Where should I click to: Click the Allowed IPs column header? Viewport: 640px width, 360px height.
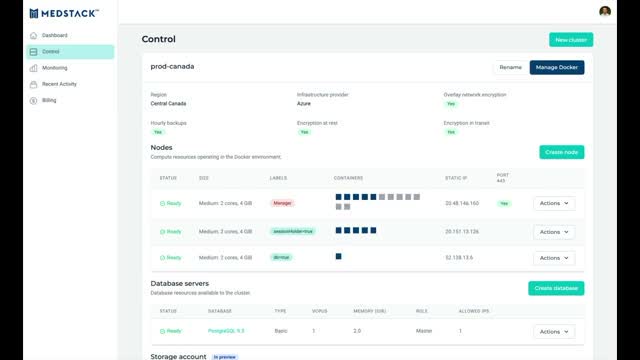coord(474,311)
